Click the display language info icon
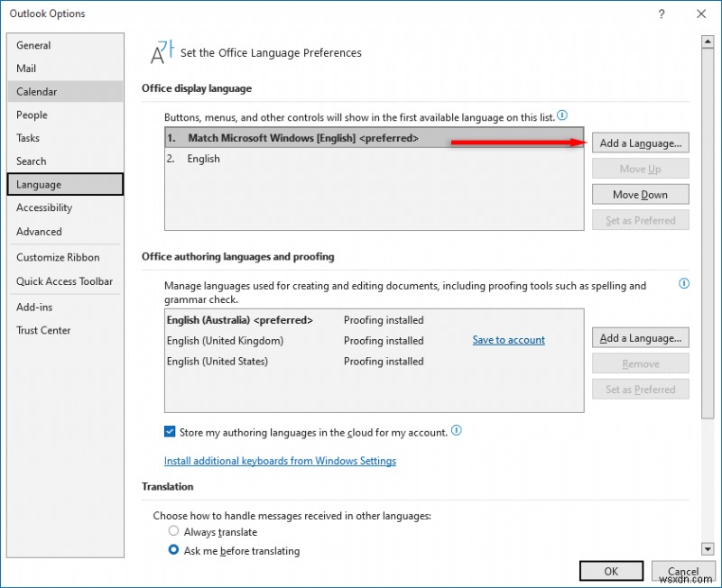722x588 pixels. [562, 115]
